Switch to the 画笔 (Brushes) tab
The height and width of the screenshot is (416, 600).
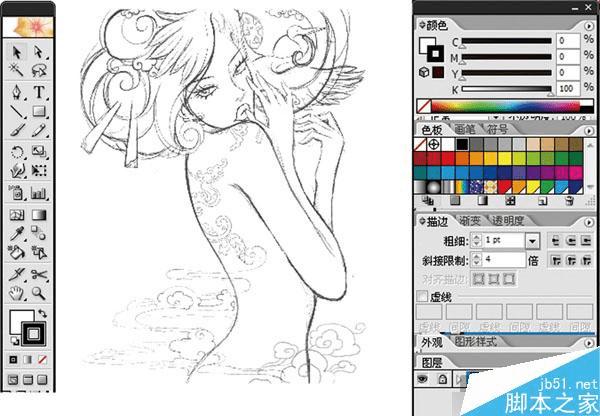pos(465,129)
